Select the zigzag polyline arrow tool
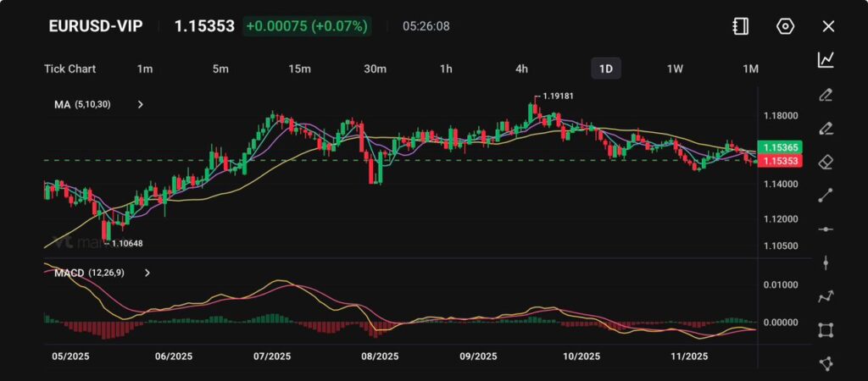Viewport: 868px width, 381px height. [826, 296]
